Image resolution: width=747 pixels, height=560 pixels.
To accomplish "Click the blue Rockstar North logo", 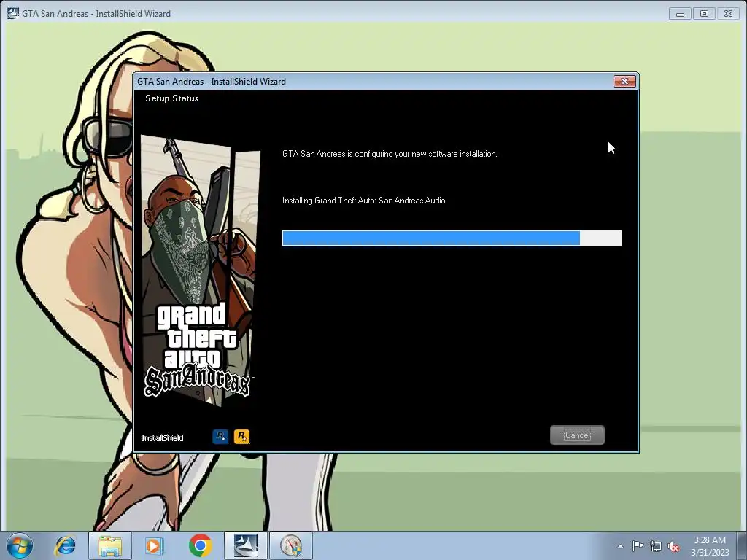I will coord(220,436).
